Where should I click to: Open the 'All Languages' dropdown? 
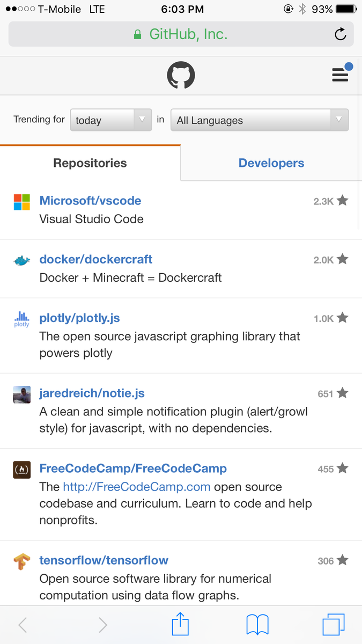coord(260,120)
